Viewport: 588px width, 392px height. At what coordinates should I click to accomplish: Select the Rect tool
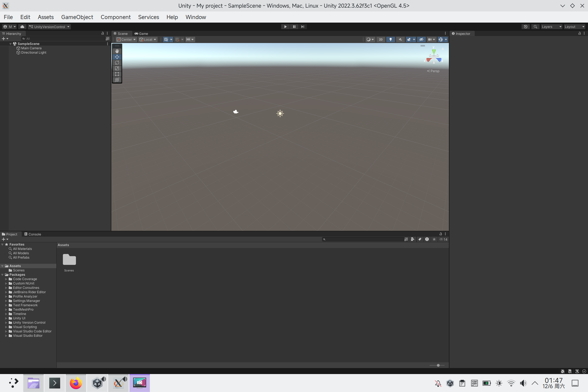pyautogui.click(x=117, y=74)
